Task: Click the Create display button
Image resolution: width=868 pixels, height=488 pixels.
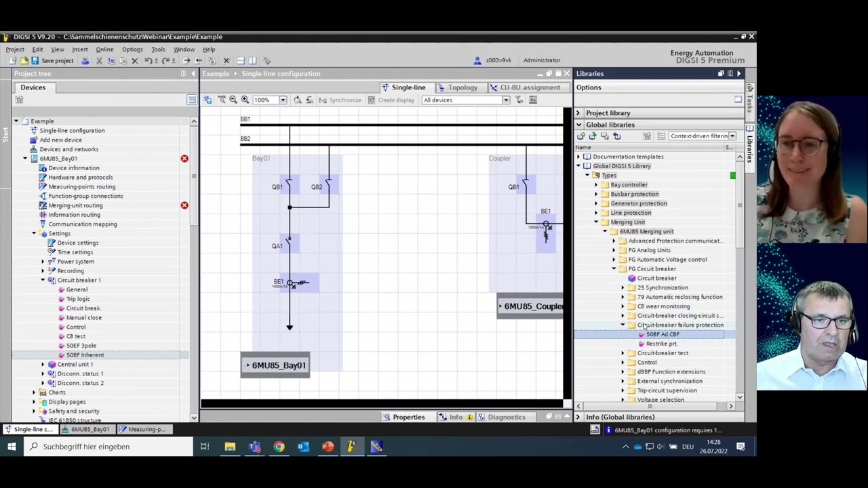Action: (x=391, y=100)
